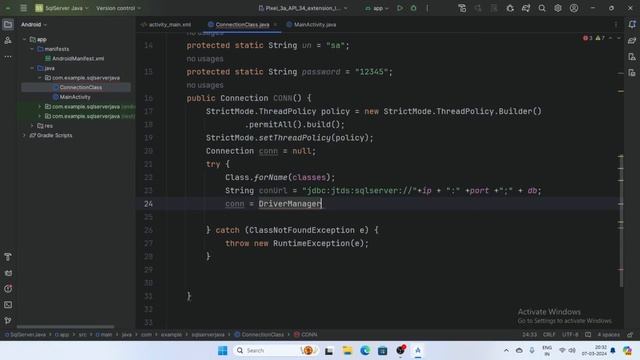Open Microsoft Edge from taskbar
This screenshot has height=360, width=640.
(x=365, y=350)
